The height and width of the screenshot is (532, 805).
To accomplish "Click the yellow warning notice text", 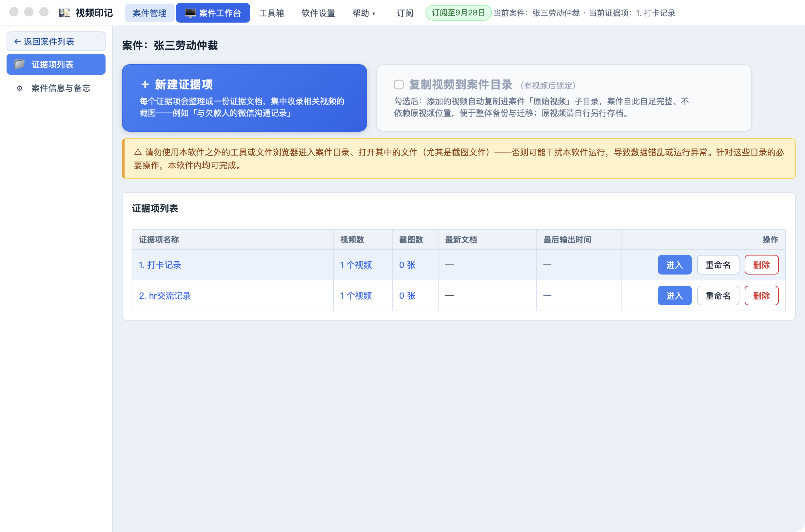I will point(459,159).
